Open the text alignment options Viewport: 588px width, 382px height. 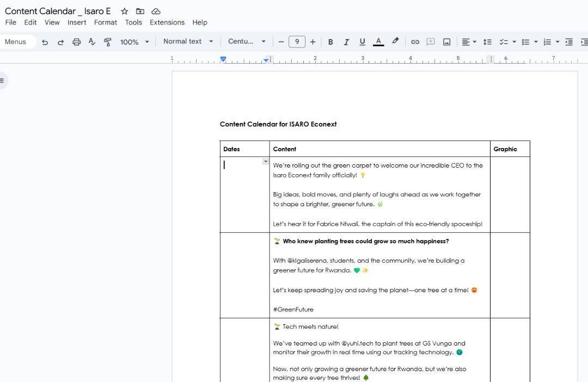(469, 42)
